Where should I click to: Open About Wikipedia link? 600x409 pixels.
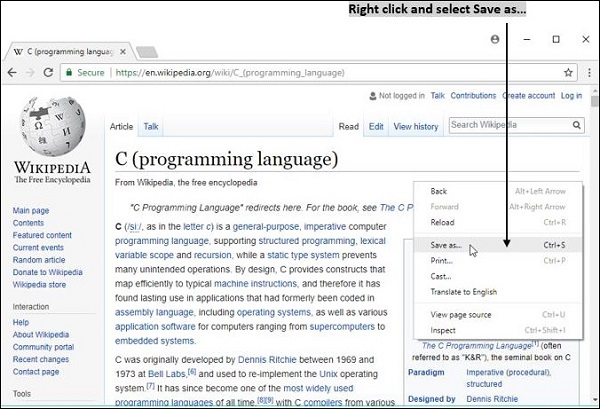(x=41, y=334)
